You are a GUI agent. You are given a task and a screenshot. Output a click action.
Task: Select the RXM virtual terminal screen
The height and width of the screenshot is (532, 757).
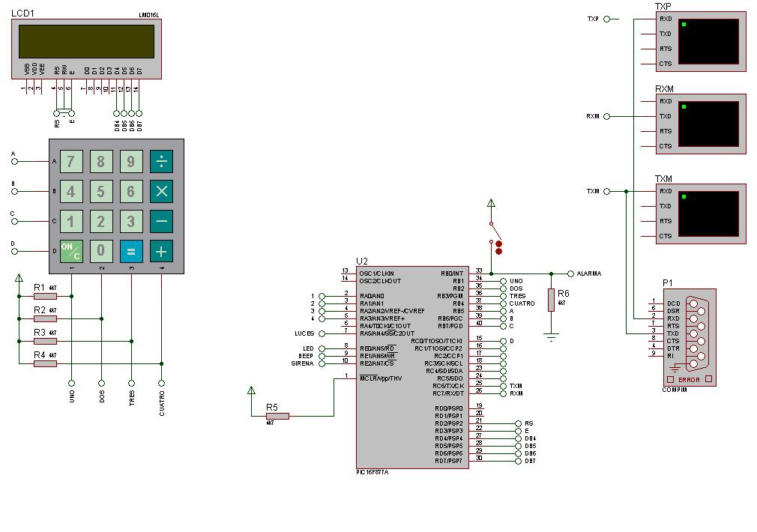tap(708, 124)
